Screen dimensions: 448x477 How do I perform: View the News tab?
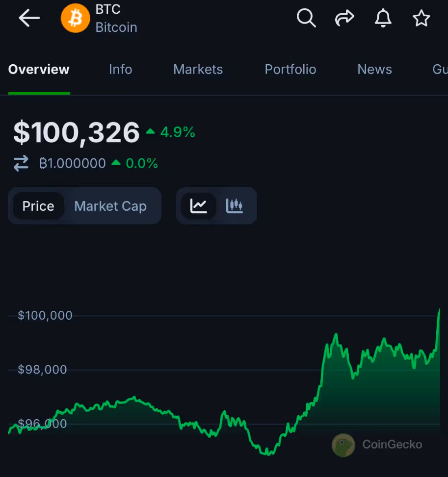pyautogui.click(x=374, y=70)
